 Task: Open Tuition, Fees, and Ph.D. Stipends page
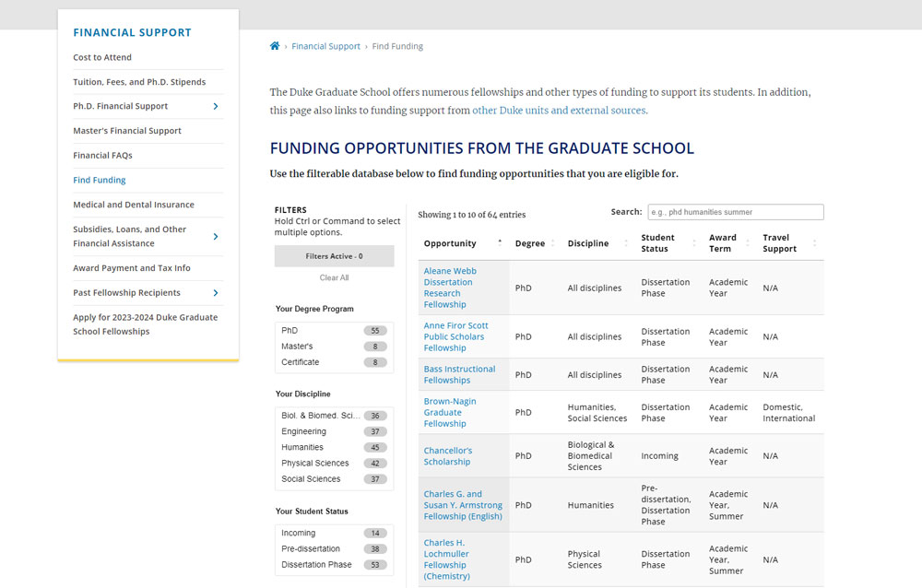(x=139, y=82)
